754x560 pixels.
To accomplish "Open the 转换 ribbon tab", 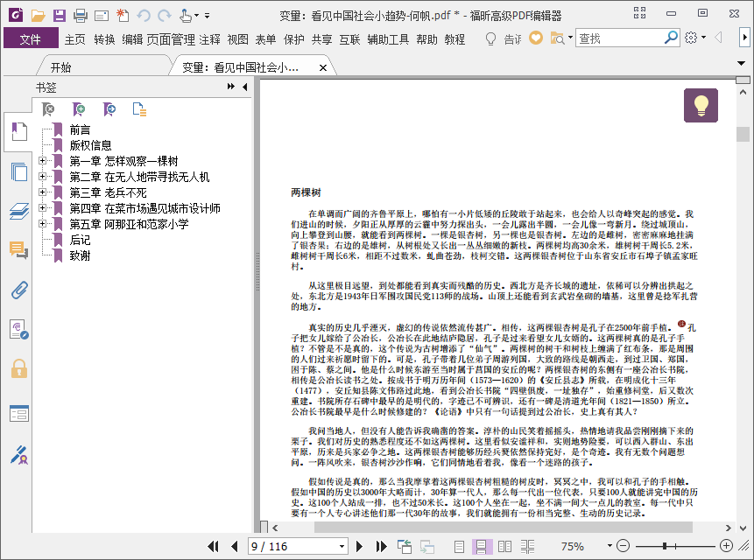I will (104, 39).
